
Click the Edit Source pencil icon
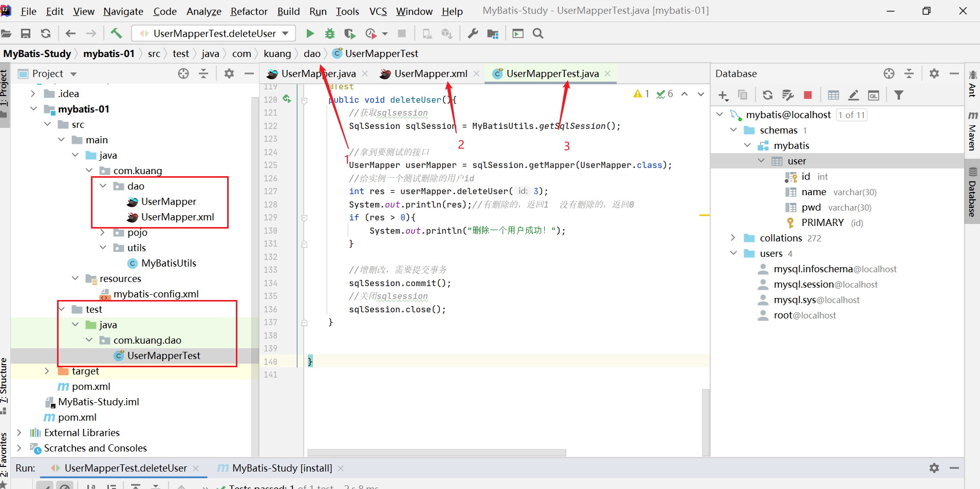click(854, 95)
